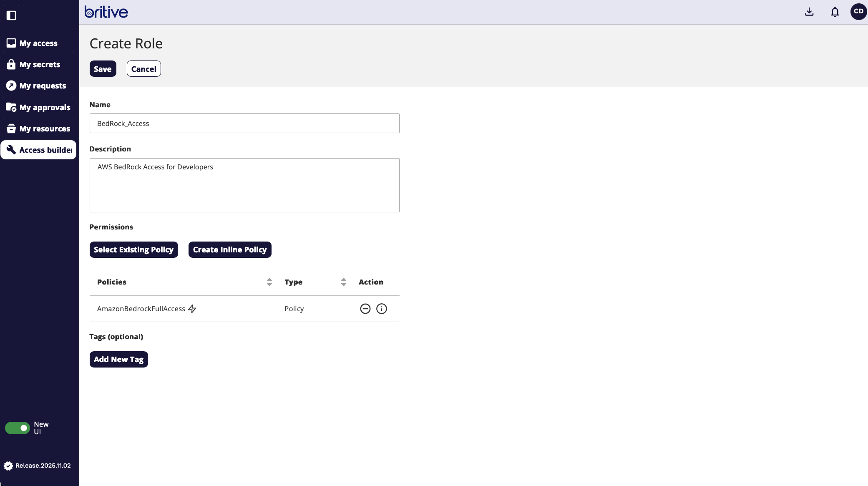868x486 pixels.
Task: Navigate to My approvals
Action: 45,108
